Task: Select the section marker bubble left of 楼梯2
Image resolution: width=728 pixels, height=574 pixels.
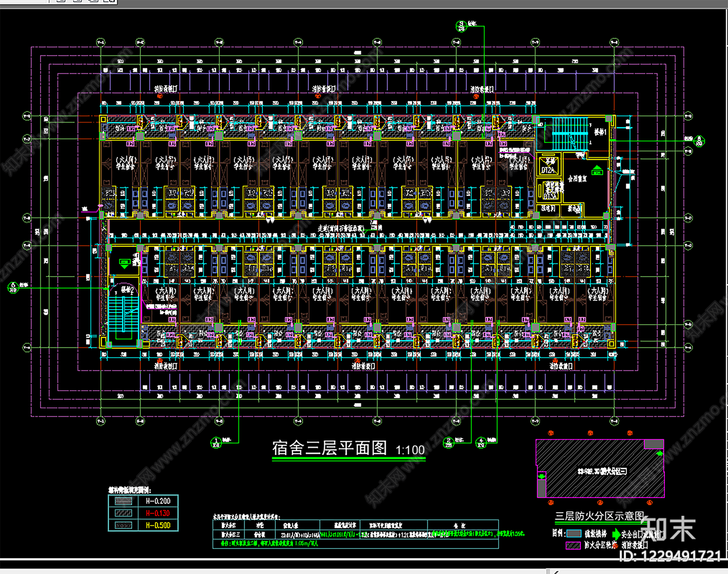Action: (x=13, y=287)
